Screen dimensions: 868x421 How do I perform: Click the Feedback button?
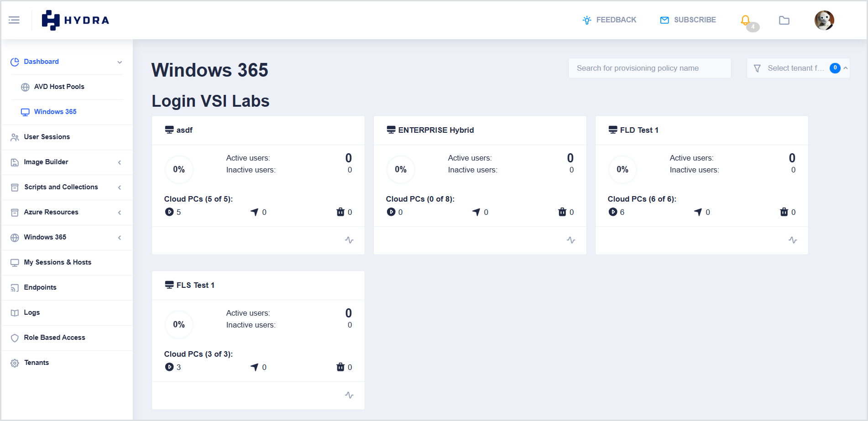pos(609,20)
